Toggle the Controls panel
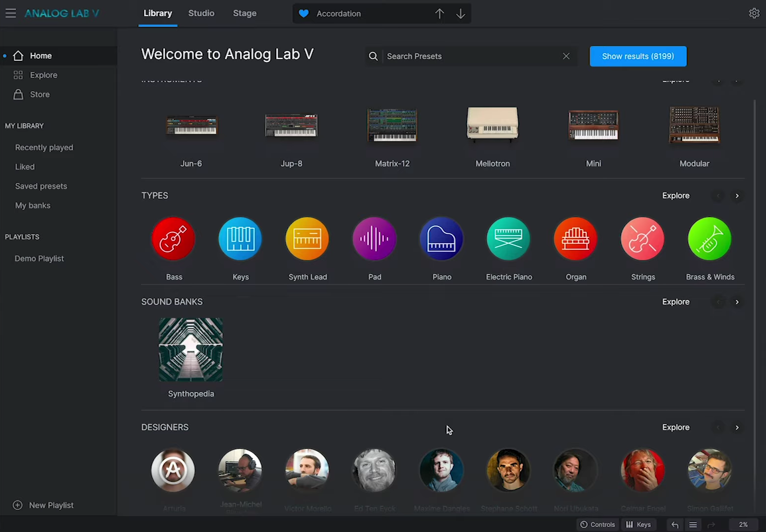Screen dimensions: 766x532 pyautogui.click(x=597, y=525)
